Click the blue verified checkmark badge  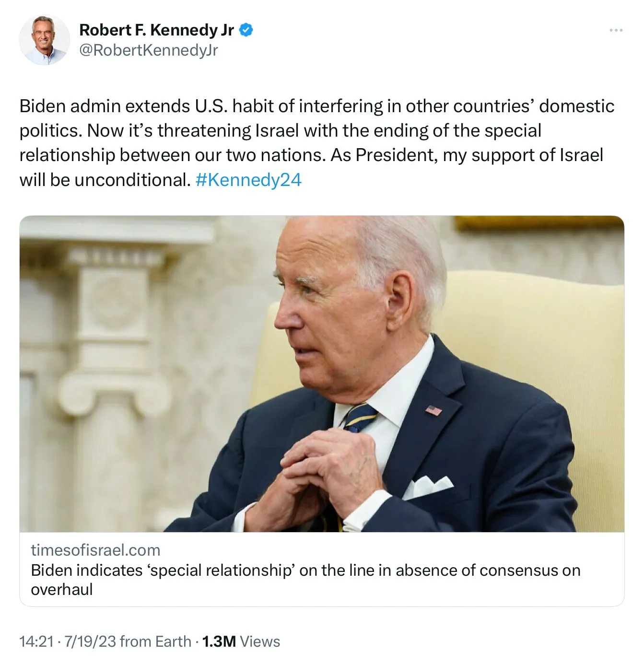tap(246, 30)
